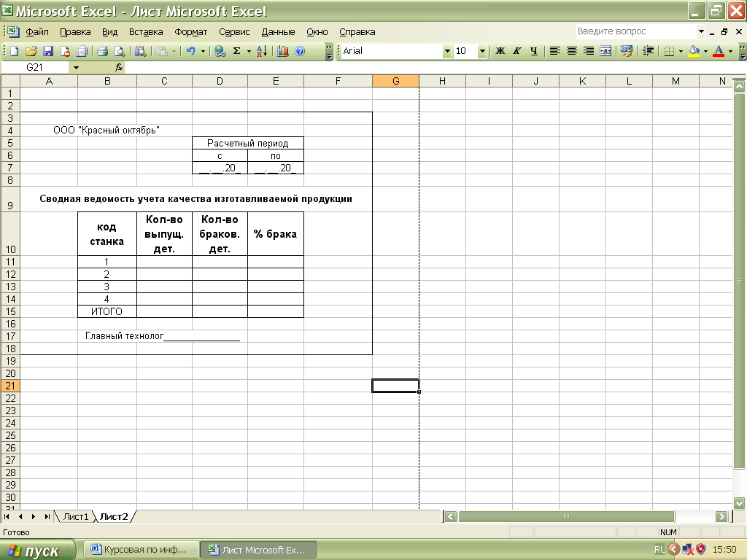Launch the Chart Wizard icon

click(x=283, y=51)
